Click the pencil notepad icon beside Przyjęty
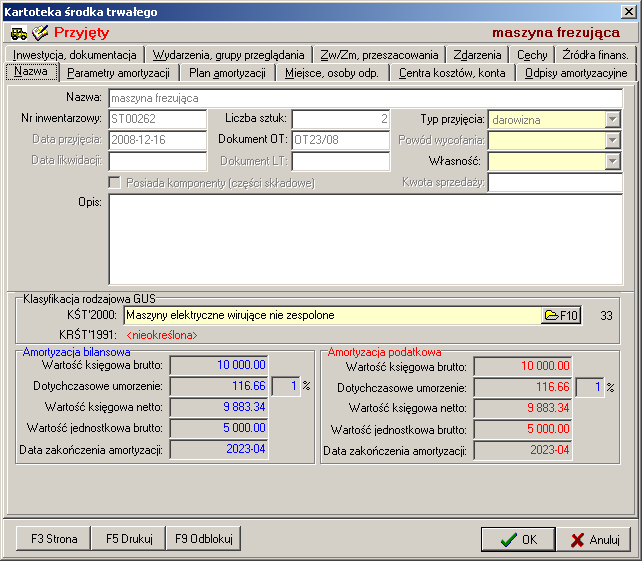Screen dimensions: 642x561 pyautogui.click(x=41, y=33)
